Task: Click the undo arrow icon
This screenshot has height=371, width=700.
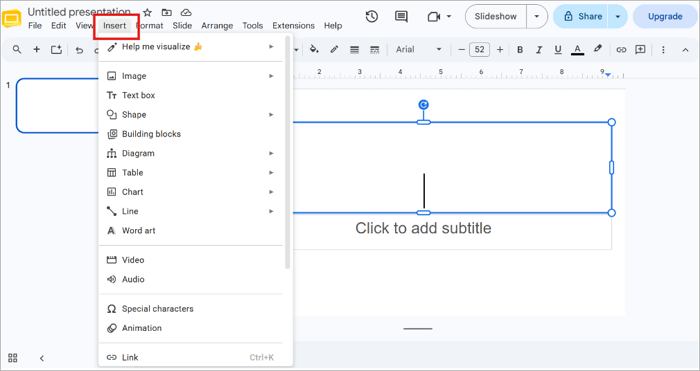Action: (79, 50)
